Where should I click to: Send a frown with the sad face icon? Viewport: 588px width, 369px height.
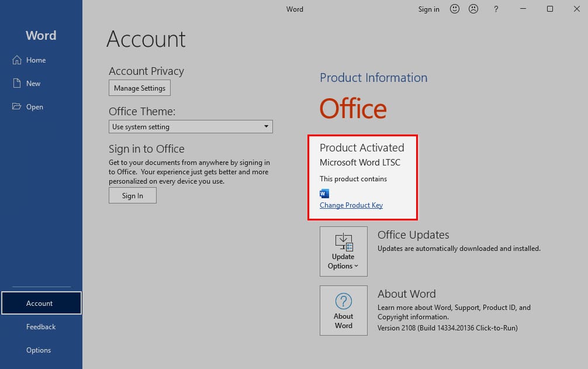coord(473,9)
